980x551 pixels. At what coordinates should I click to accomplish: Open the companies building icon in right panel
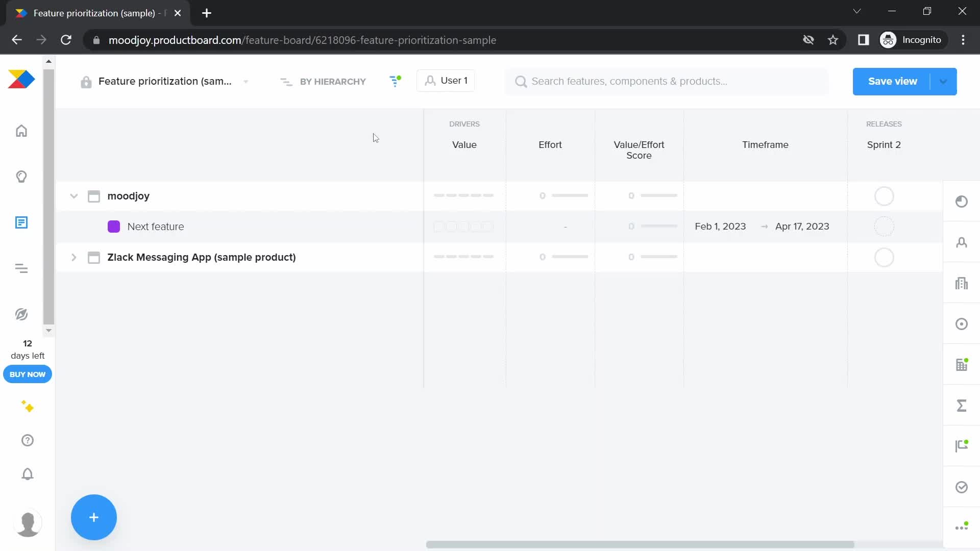tap(962, 283)
